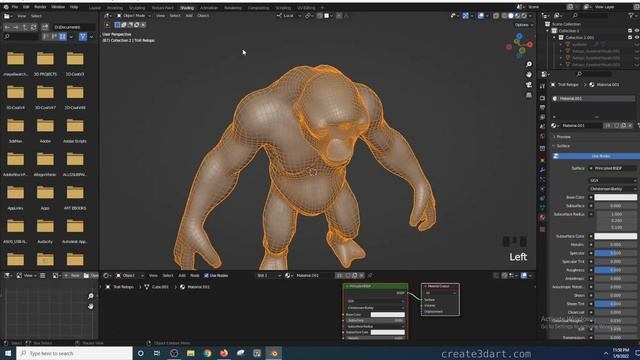Image resolution: width=640 pixels, height=360 pixels.
Task: Uncheck Collection 2 exclude checkbox
Action: (630, 31)
